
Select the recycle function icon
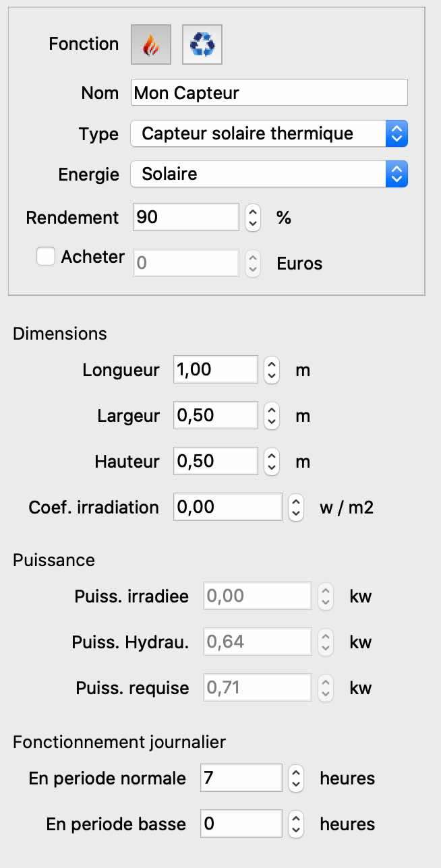[202, 44]
